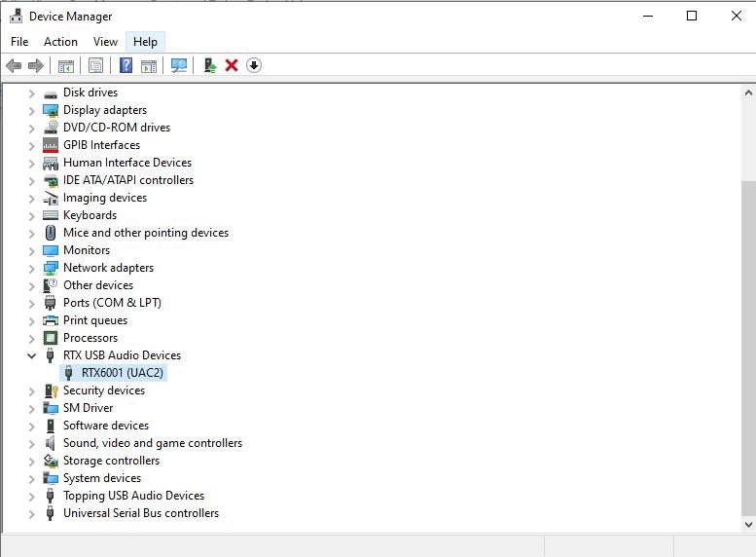
Task: Select the Storage controllers label
Action: coord(111,461)
